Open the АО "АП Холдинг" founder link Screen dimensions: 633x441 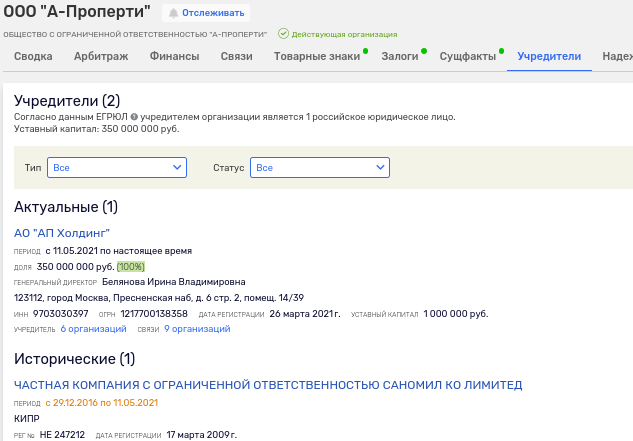[62, 233]
